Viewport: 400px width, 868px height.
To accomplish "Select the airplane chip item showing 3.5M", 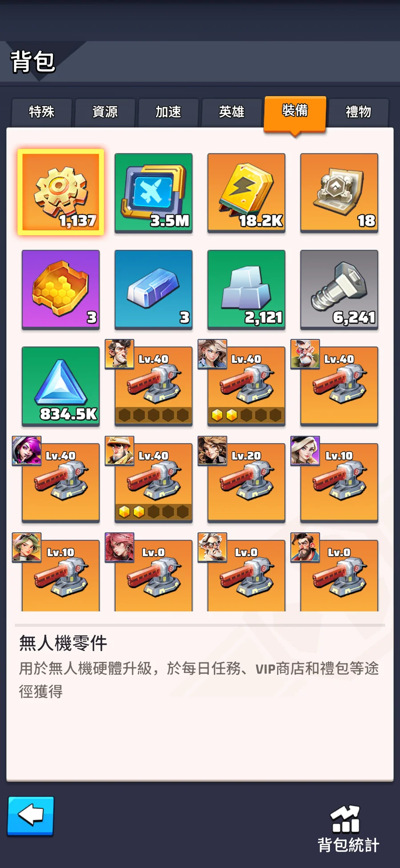I will tap(153, 193).
